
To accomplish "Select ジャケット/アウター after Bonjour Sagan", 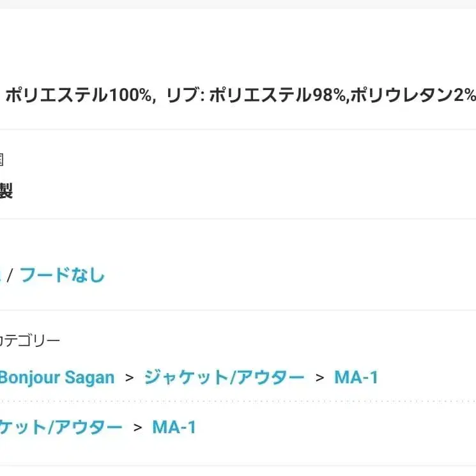I will pyautogui.click(x=224, y=377).
